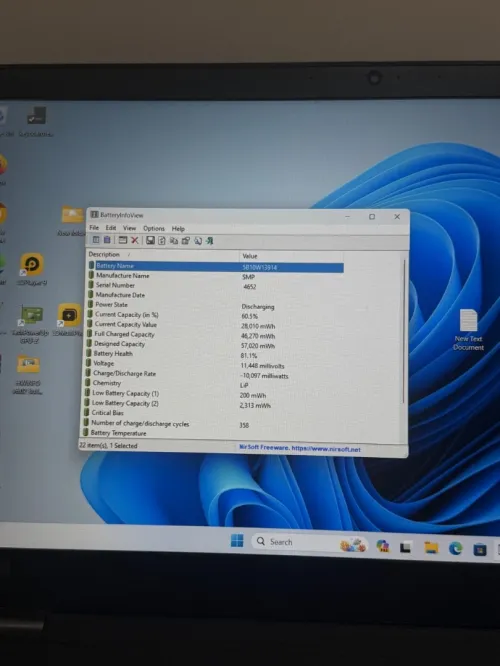This screenshot has height=666, width=500.
Task: Show battery information view toolbar icon
Action: point(96,240)
